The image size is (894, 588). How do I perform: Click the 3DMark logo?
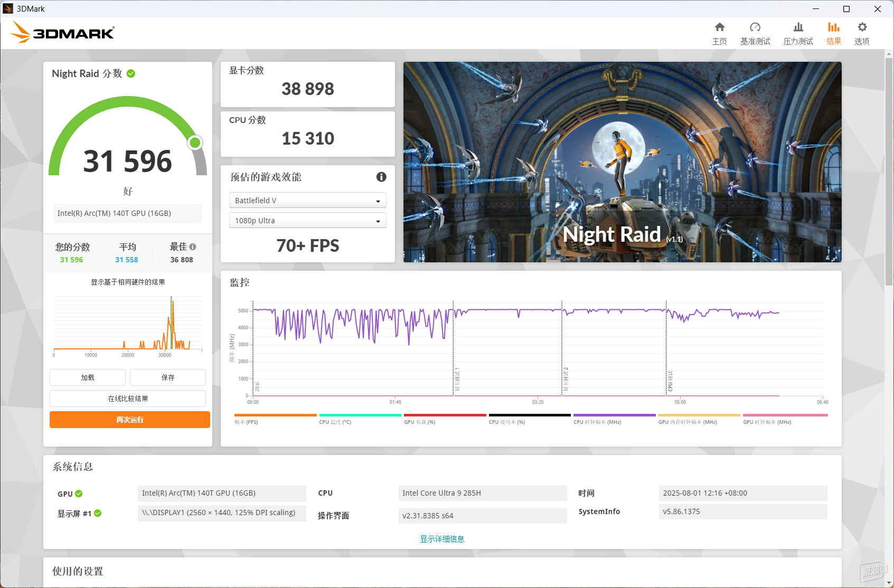tap(62, 33)
